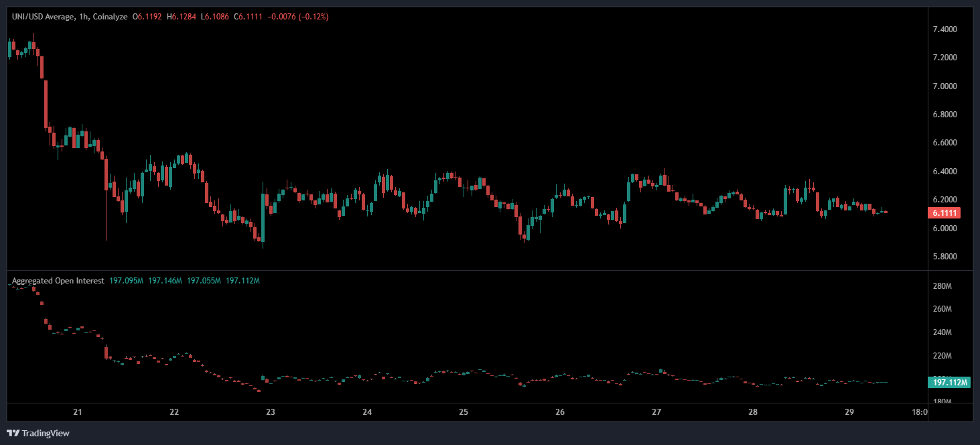The height and width of the screenshot is (445, 980).
Task: Open the TradingView text link
Action: point(46,433)
